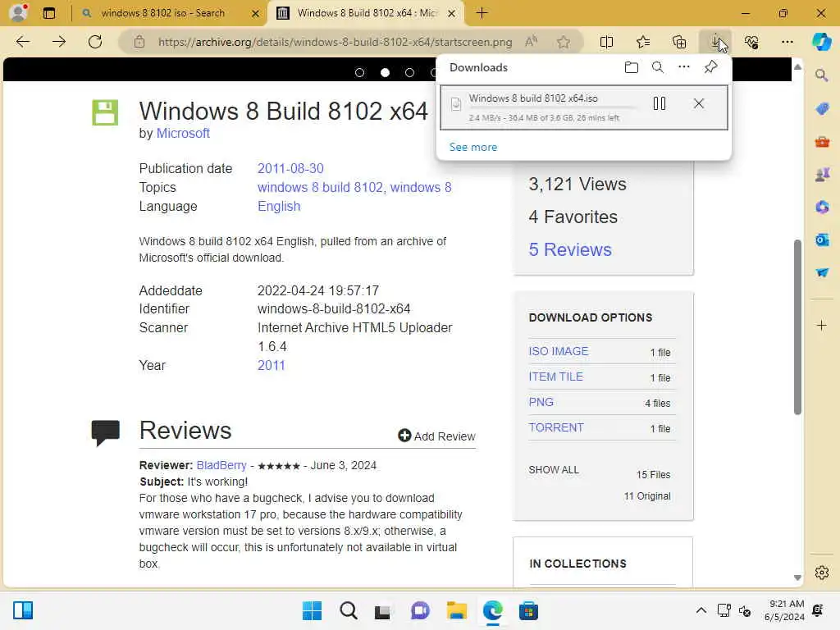Click the Read aloud icon in address bar
Screen dimensions: 840x630
tap(532, 42)
